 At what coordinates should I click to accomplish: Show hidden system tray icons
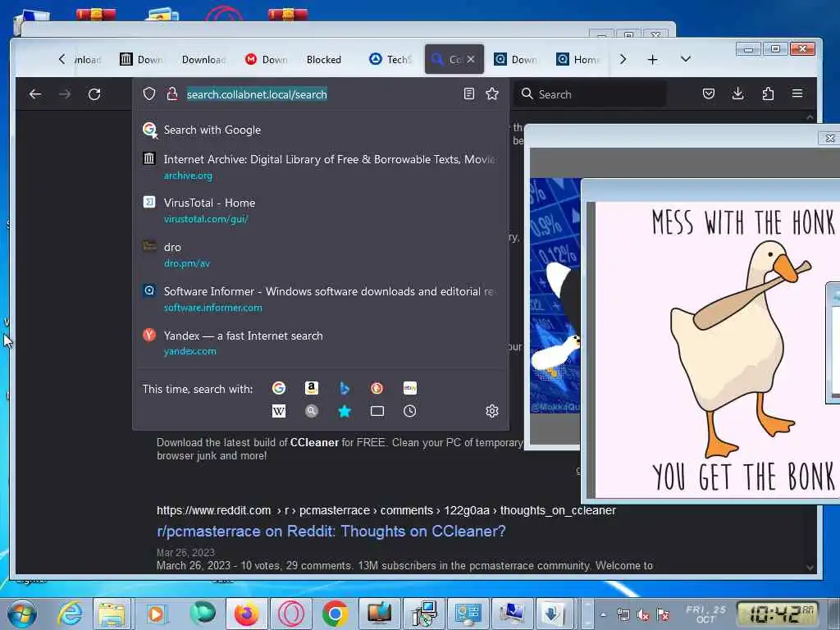pos(603,614)
